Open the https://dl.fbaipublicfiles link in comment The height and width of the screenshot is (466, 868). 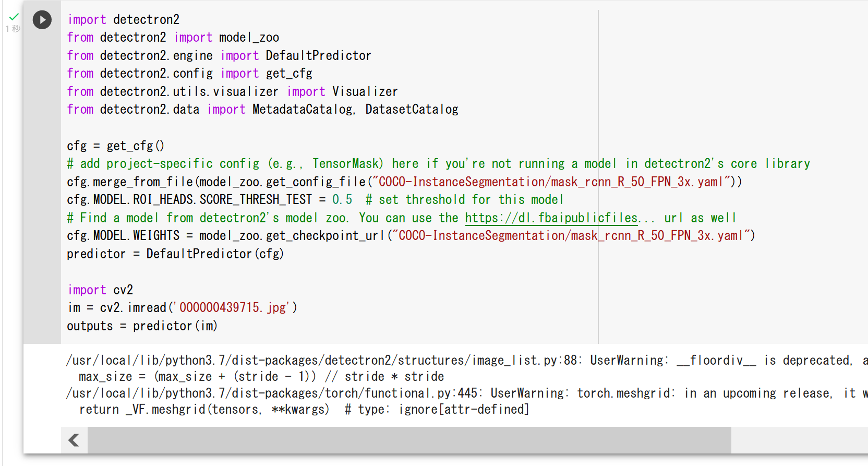[552, 218]
